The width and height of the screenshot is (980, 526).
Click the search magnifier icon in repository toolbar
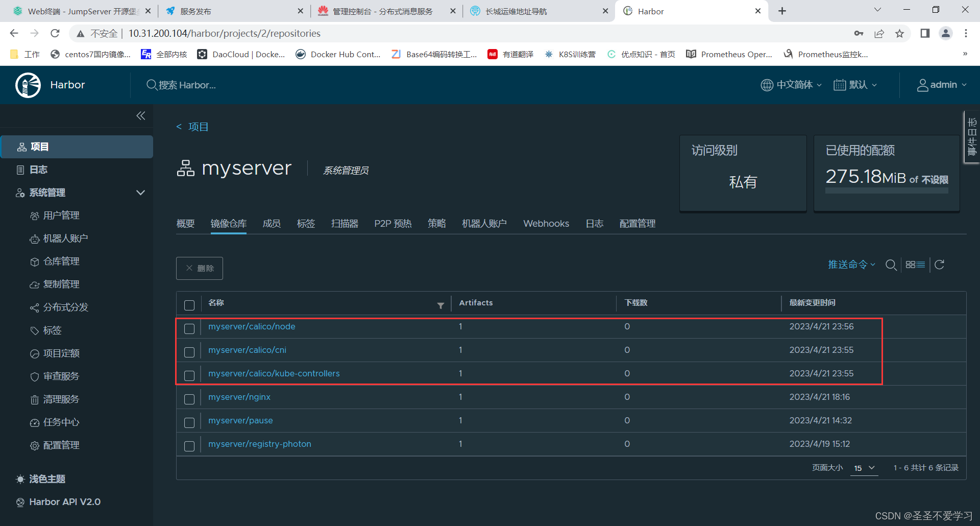(x=891, y=265)
